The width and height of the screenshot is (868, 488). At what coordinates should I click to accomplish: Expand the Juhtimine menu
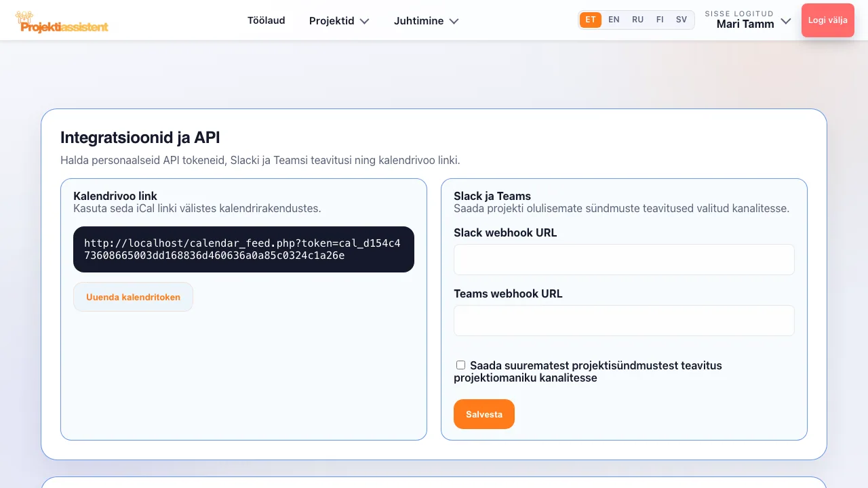426,21
